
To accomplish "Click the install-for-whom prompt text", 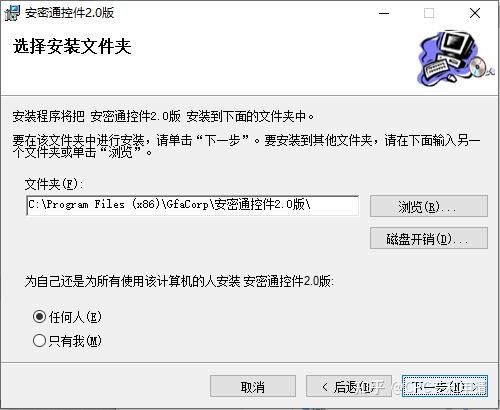I will pos(179,281).
